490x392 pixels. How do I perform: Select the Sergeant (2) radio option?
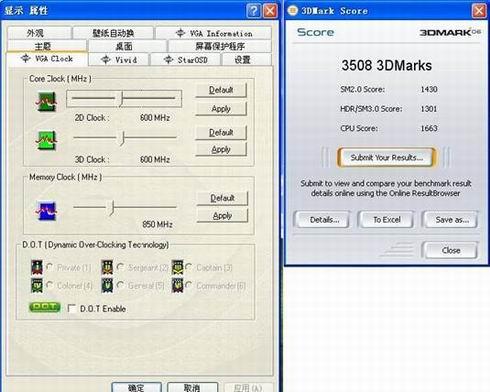(x=121, y=267)
